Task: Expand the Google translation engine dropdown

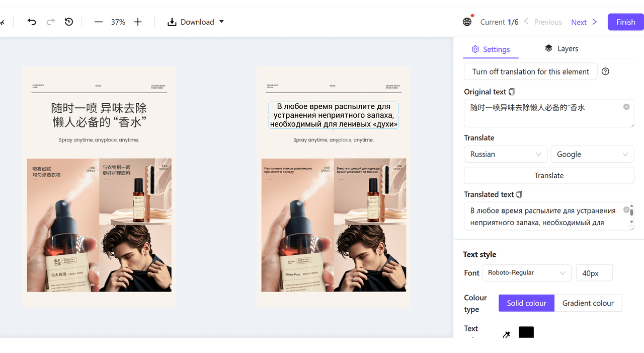Action: coord(592,154)
